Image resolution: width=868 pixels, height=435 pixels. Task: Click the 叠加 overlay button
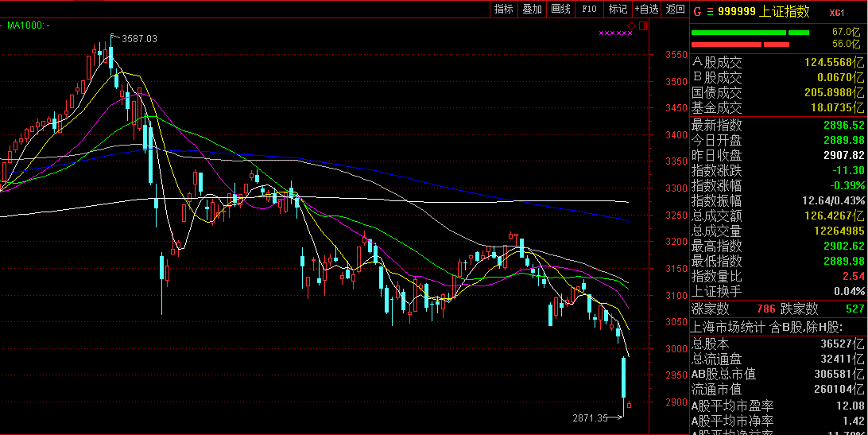(532, 9)
